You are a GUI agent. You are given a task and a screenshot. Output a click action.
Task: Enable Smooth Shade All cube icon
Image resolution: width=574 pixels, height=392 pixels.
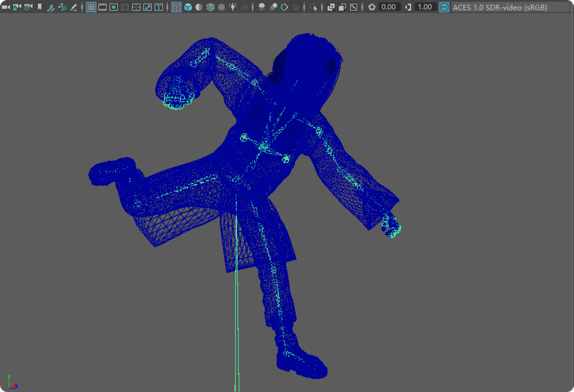(x=188, y=7)
